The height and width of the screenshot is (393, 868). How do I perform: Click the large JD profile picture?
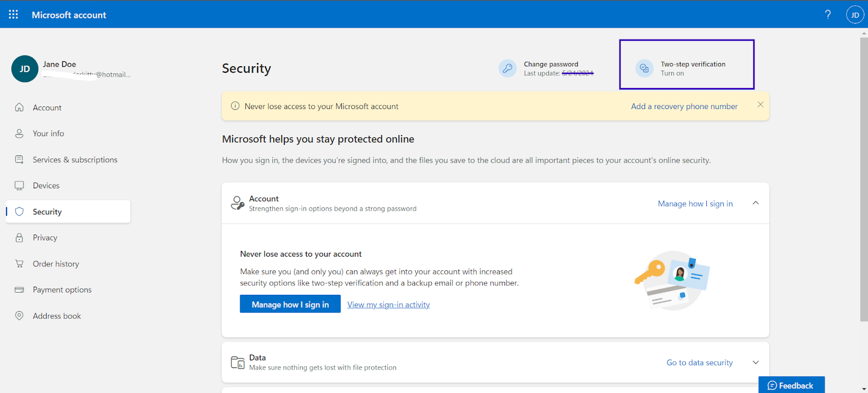point(25,69)
